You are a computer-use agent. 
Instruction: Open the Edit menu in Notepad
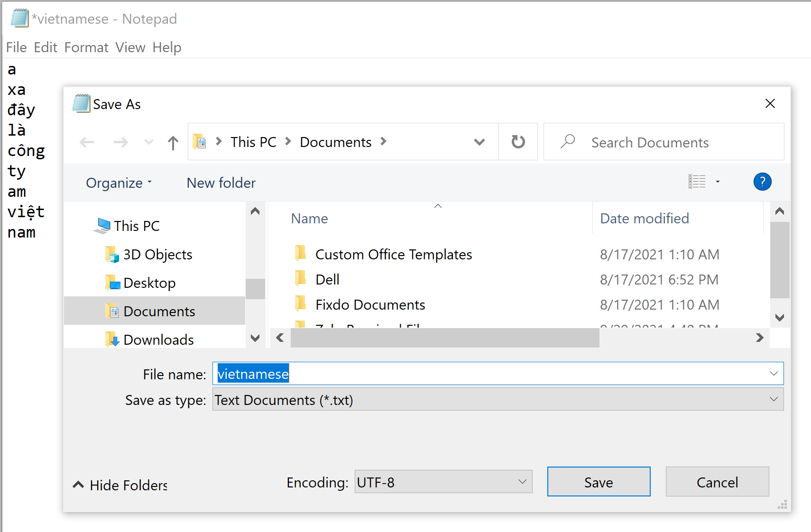[46, 47]
